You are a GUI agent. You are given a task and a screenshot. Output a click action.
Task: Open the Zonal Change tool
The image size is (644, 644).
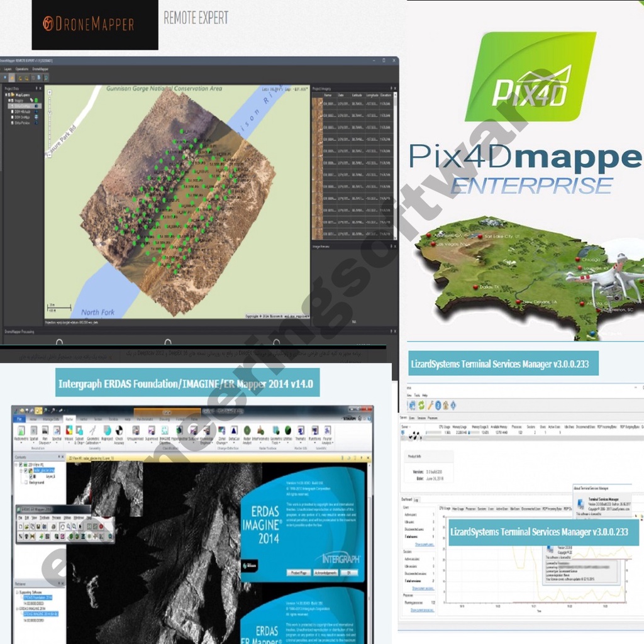[x=222, y=435]
